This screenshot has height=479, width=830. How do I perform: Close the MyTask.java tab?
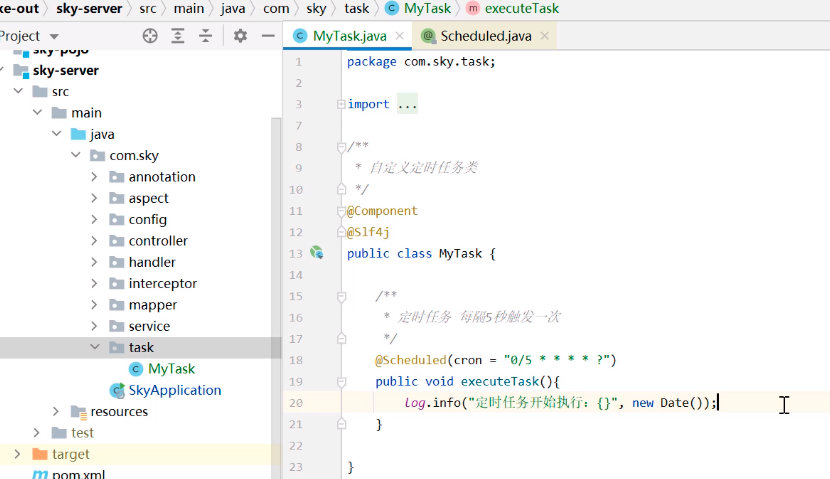pos(399,36)
